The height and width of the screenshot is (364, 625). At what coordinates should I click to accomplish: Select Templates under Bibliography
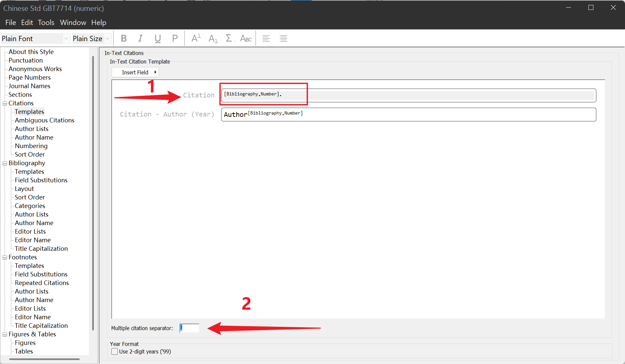click(29, 171)
